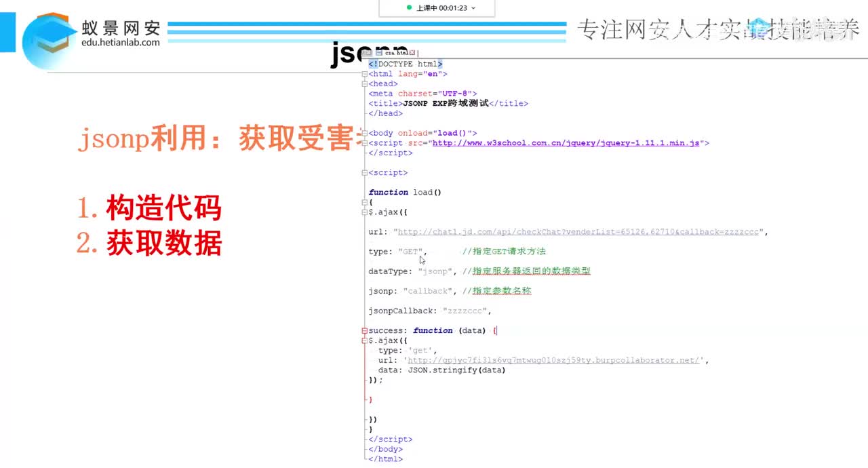Click the jsonp: "callback" code
This screenshot has height=468, width=868.
pos(412,291)
